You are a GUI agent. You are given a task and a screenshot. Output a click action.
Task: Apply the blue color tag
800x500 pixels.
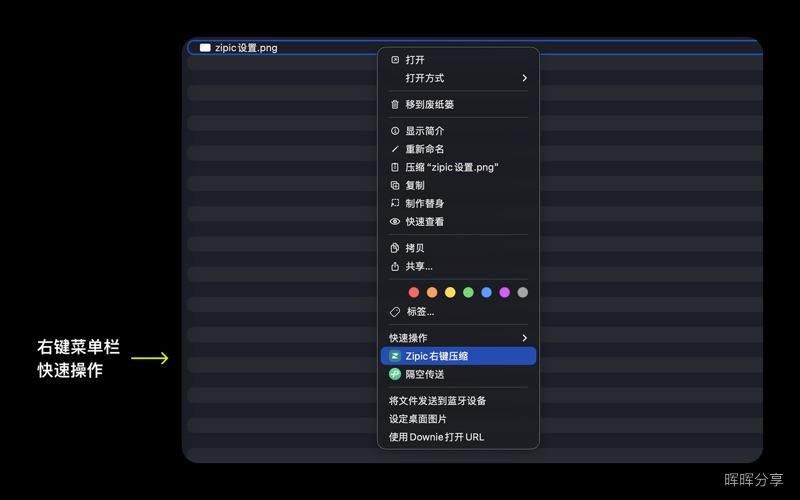(x=486, y=292)
